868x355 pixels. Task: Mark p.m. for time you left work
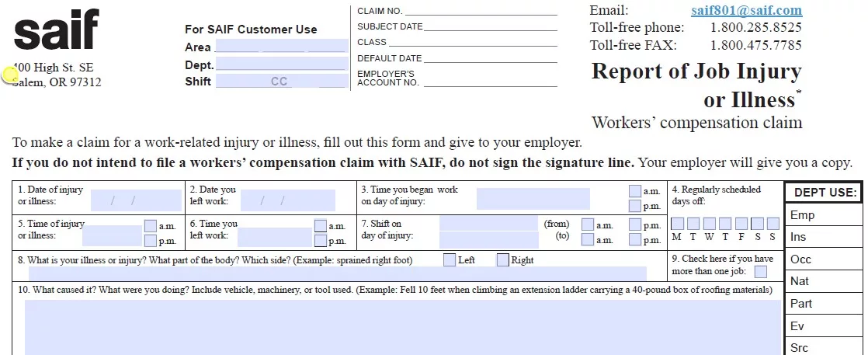coord(320,241)
